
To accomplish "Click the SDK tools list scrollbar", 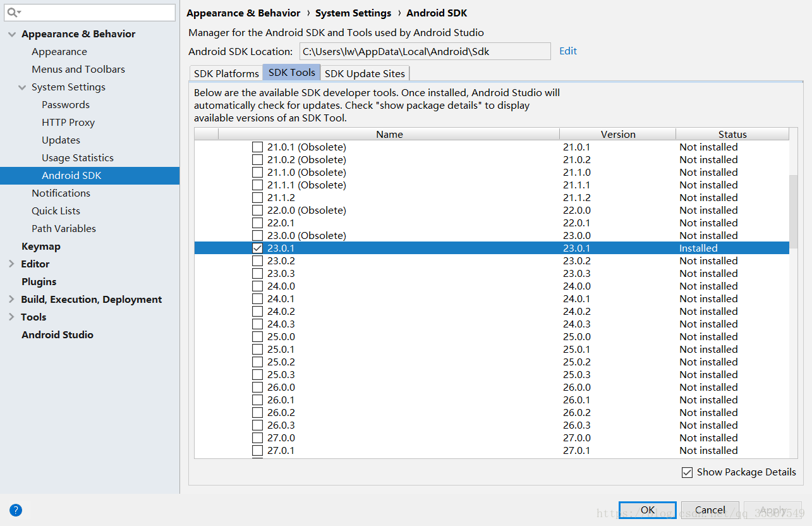I will click(794, 212).
